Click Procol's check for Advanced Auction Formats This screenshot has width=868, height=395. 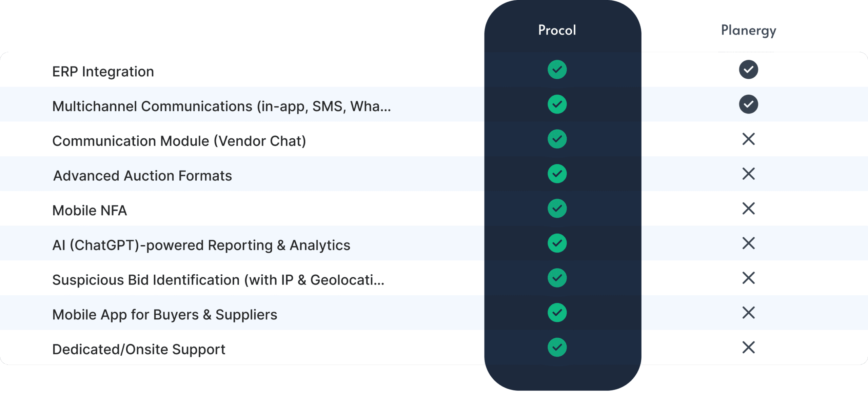click(x=557, y=174)
